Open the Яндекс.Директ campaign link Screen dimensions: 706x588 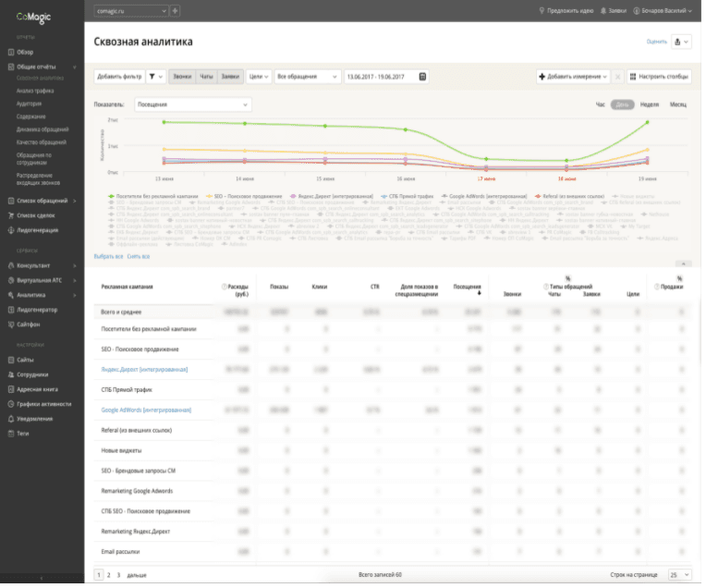(145, 372)
